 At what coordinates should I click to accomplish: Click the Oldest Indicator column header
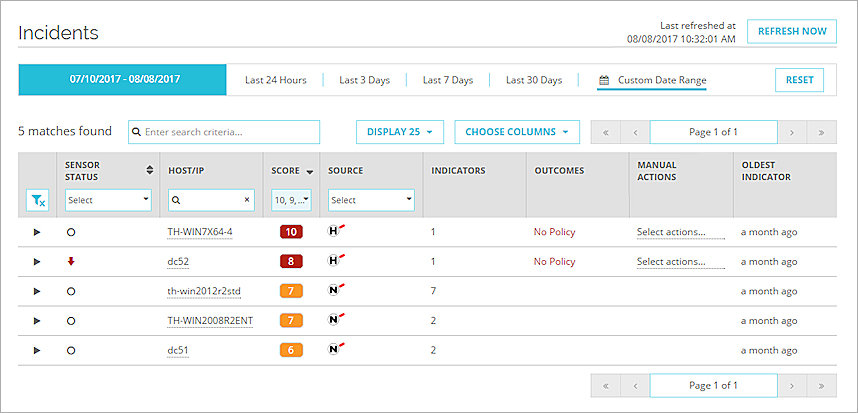point(766,171)
